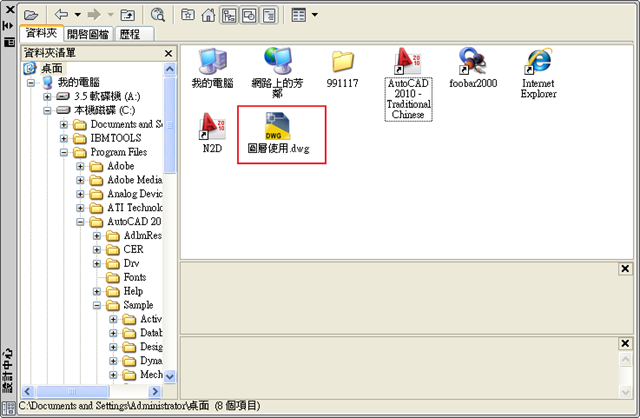
Task: Toggle the Tree View button
Action: [x=229, y=16]
